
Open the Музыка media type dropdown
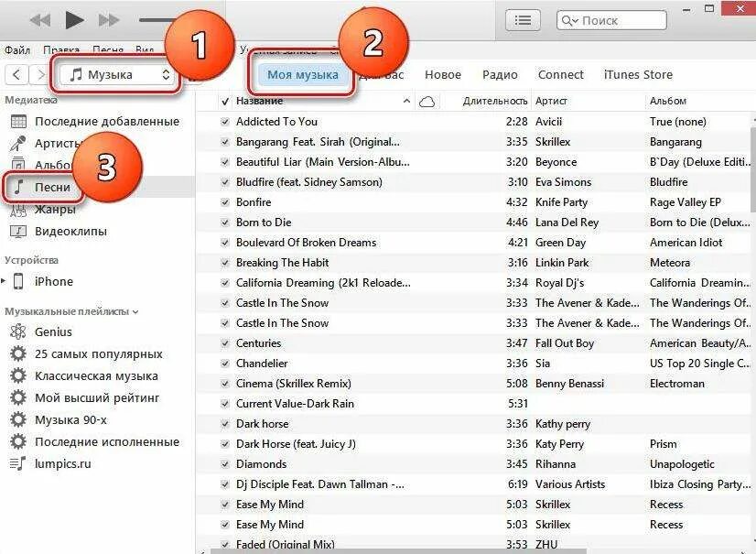coord(117,75)
